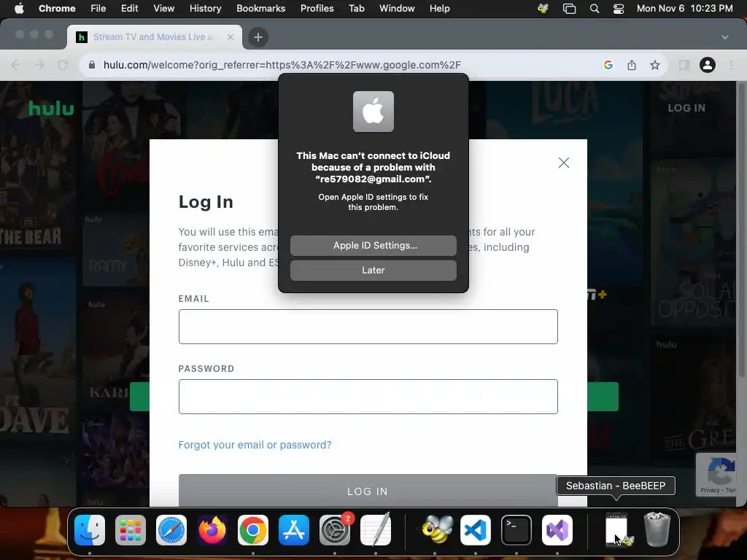Go back in Chrome

click(x=16, y=65)
